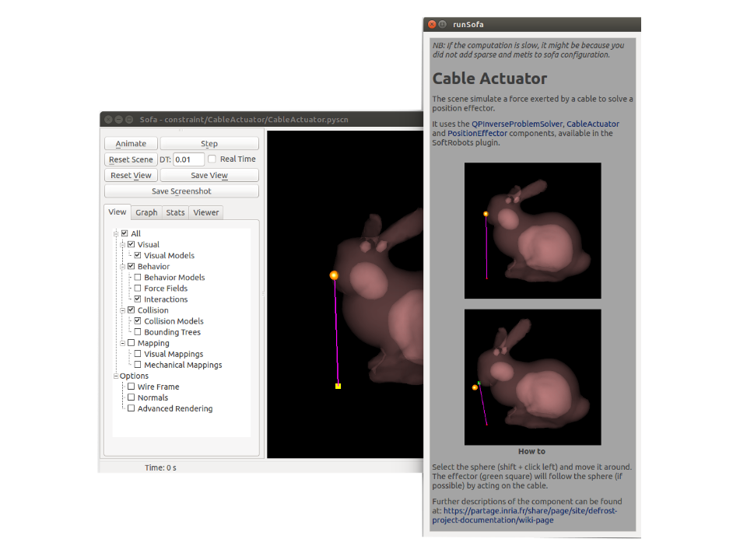Click the yellow square at the cable end
Viewport: 747px width, 560px height.
click(x=338, y=387)
